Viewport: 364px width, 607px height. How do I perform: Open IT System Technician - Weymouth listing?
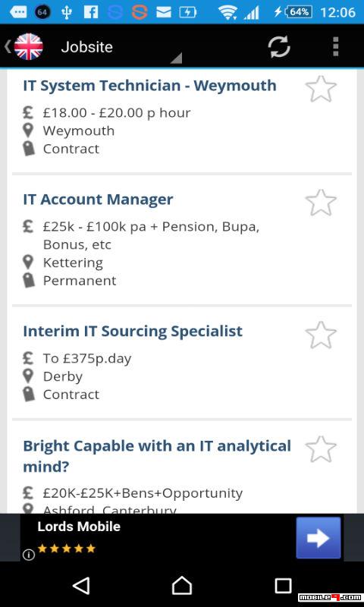pyautogui.click(x=149, y=86)
